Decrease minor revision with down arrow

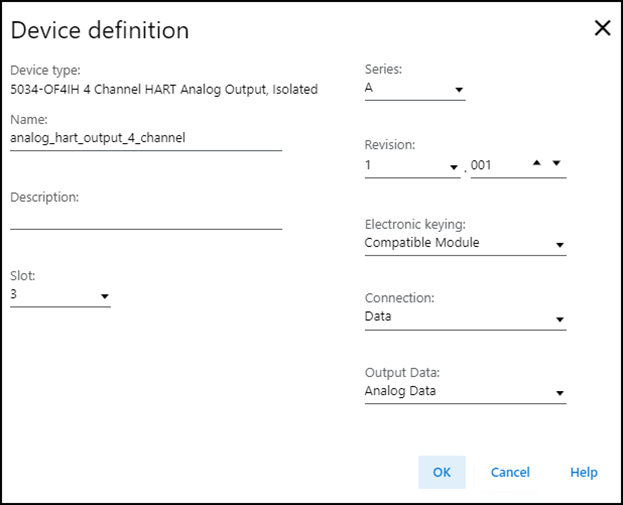(x=557, y=163)
